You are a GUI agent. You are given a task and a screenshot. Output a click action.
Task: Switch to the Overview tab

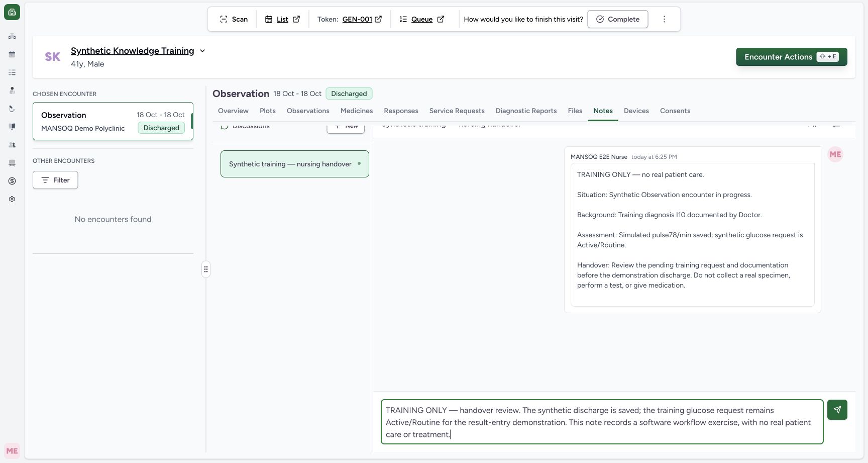point(233,111)
